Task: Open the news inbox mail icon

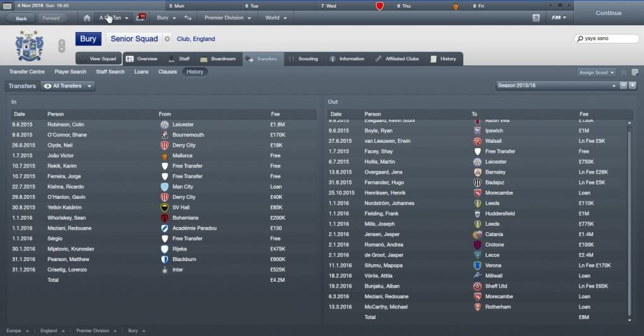Action: [141, 17]
